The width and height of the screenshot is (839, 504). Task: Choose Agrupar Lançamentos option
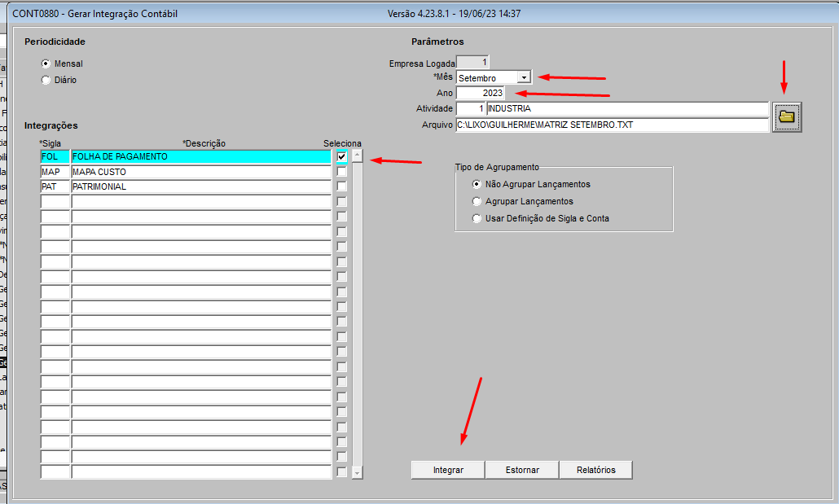click(x=477, y=201)
